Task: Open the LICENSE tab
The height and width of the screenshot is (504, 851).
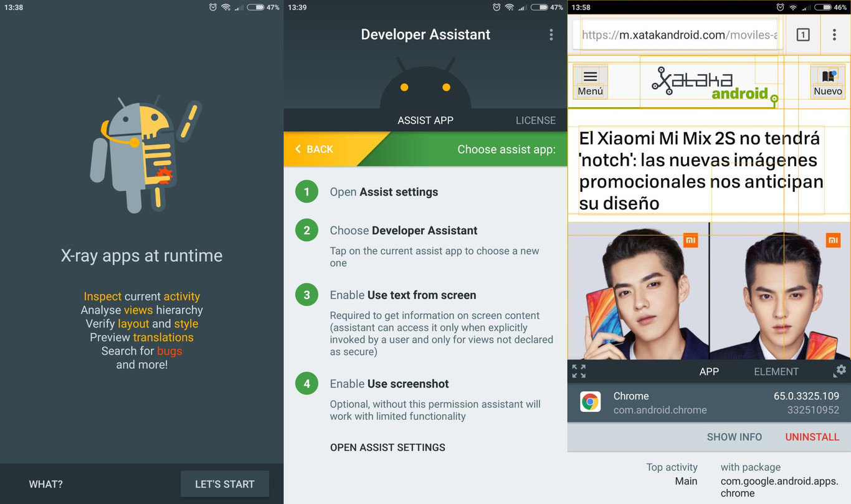Action: pyautogui.click(x=536, y=120)
